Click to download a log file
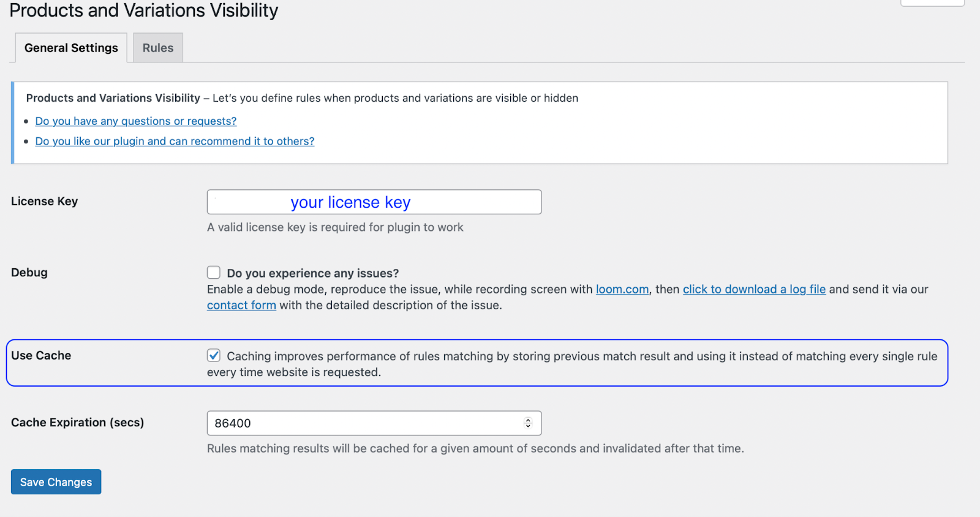The image size is (980, 517). [x=754, y=289]
